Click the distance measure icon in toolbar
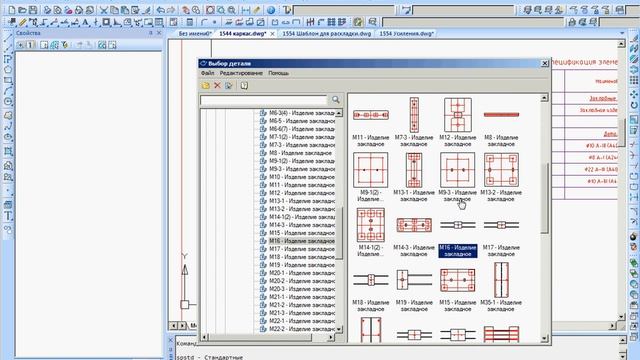Image resolution: width=640 pixels, height=360 pixels. (246, 10)
